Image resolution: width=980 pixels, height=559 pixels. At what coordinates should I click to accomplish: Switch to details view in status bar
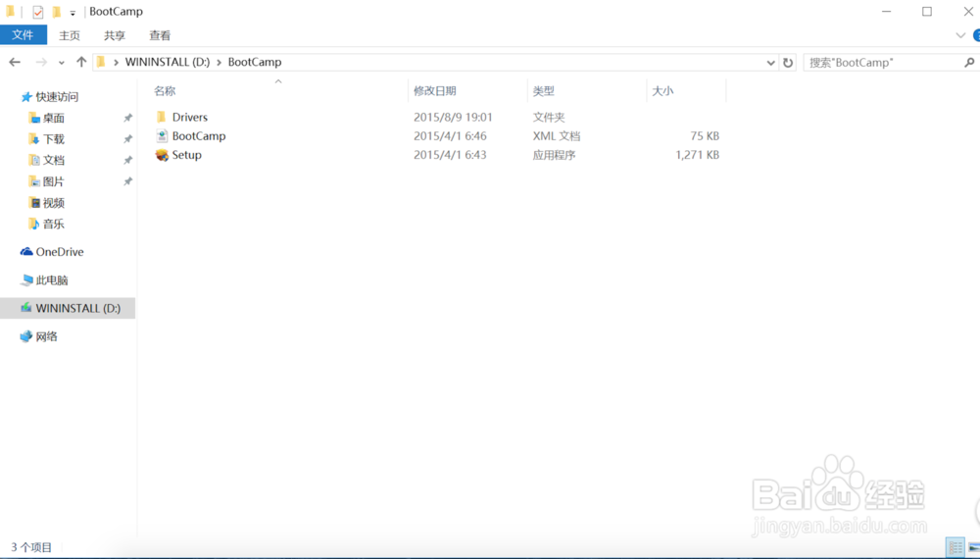tap(955, 548)
